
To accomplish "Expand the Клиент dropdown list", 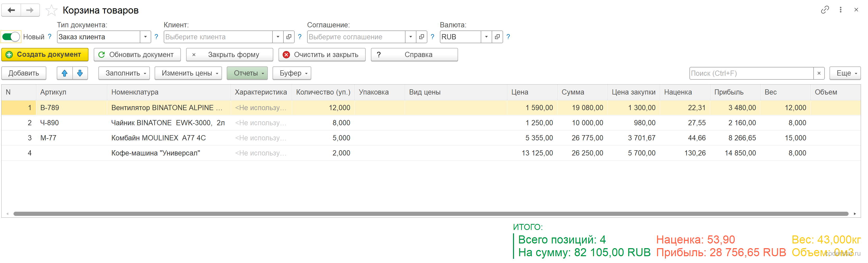I will 278,37.
